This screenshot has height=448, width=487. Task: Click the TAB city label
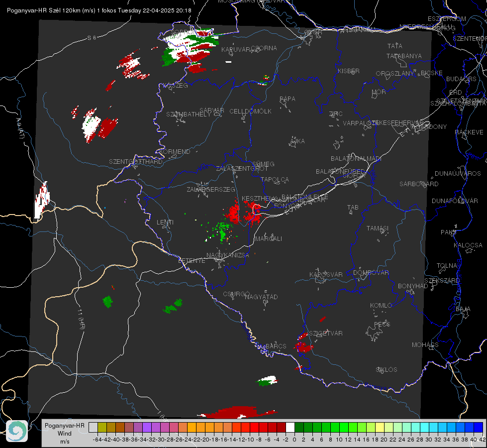tap(353, 208)
